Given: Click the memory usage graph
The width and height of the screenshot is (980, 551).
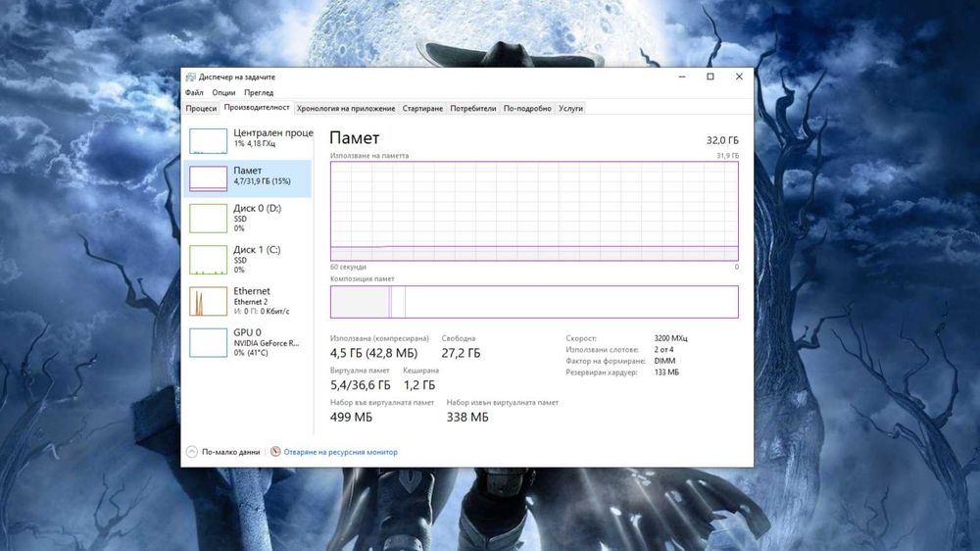Looking at the screenshot, I should [x=534, y=211].
